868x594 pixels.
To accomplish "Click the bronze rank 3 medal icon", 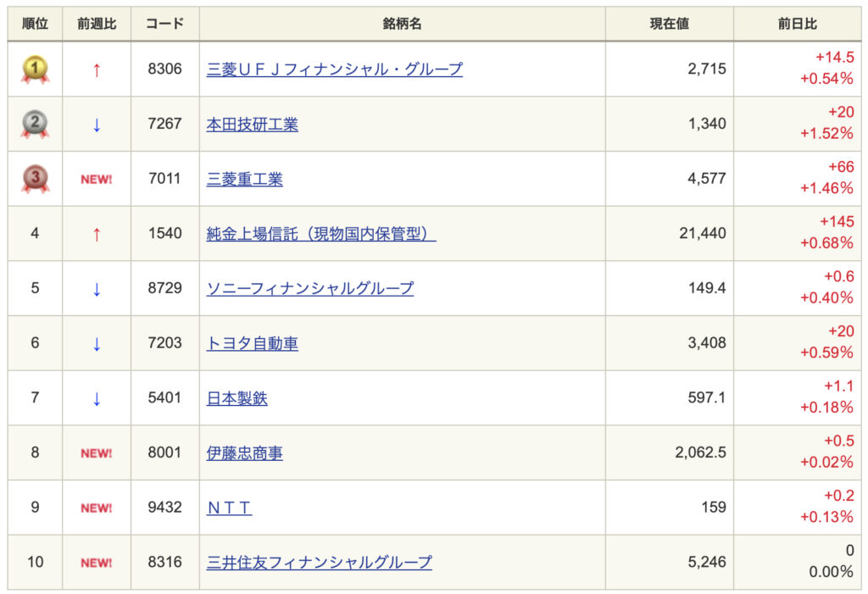I will click(x=35, y=179).
